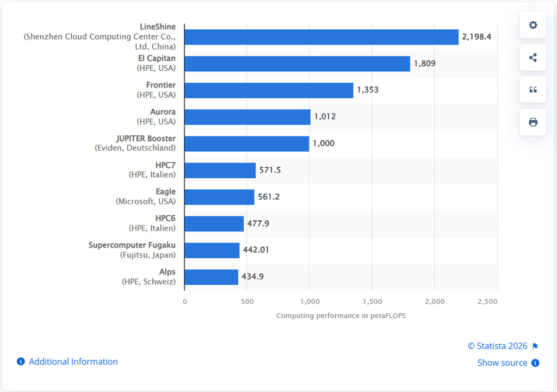The height and width of the screenshot is (392, 557).
Task: Open the Additional Information link
Action: coord(73,362)
